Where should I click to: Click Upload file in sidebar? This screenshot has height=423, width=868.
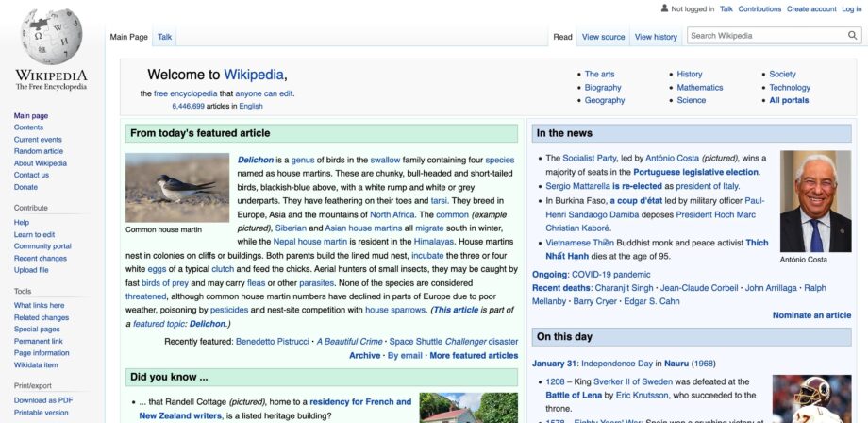coord(31,270)
